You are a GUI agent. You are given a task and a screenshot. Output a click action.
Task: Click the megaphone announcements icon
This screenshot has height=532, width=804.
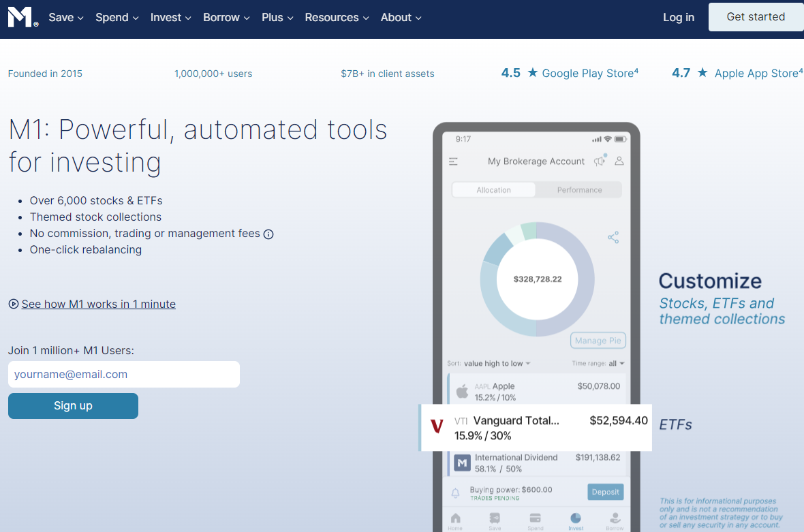600,161
